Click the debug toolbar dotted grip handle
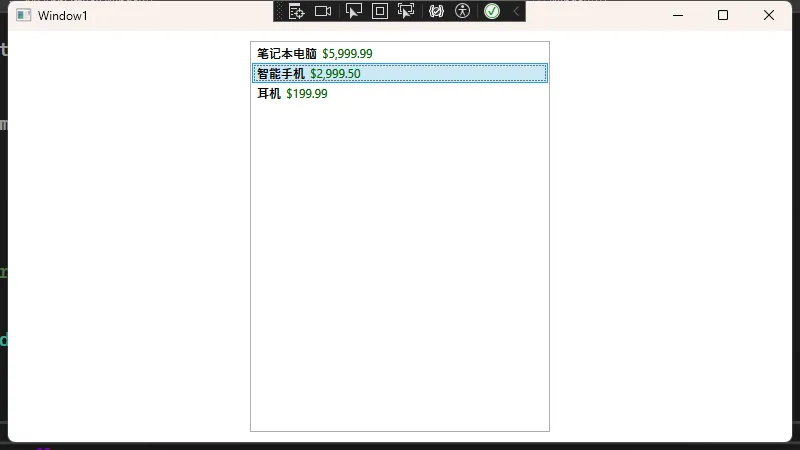 point(279,11)
